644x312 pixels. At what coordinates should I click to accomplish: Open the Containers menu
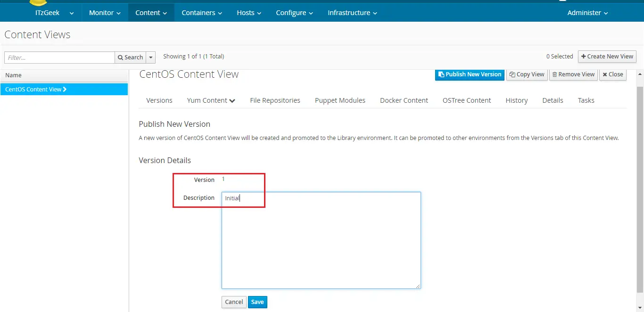coord(202,13)
